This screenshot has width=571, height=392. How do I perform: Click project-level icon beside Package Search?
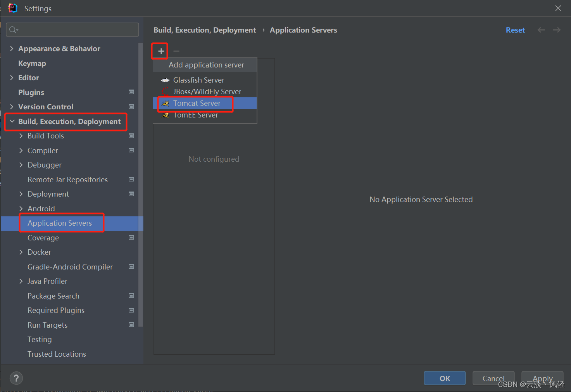click(x=131, y=295)
